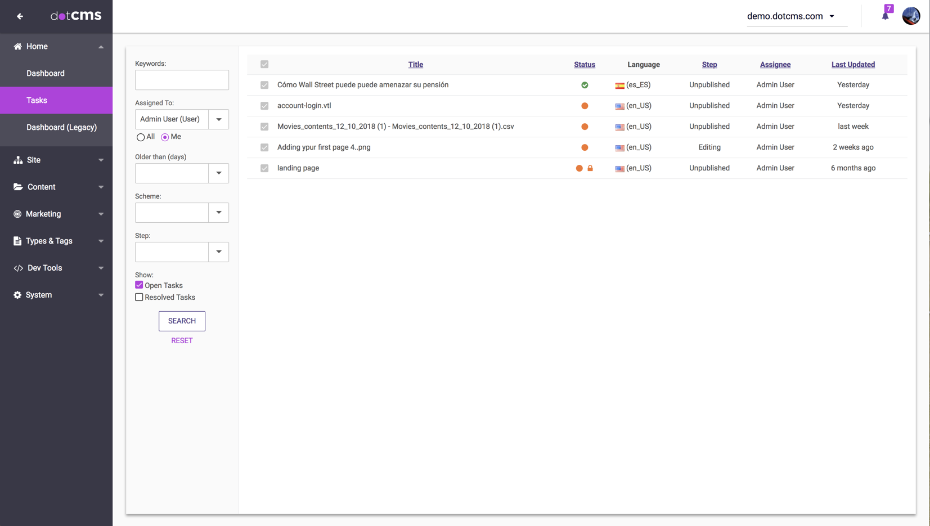The width and height of the screenshot is (930, 526).
Task: Expand the System menu chevron
Action: (101, 295)
